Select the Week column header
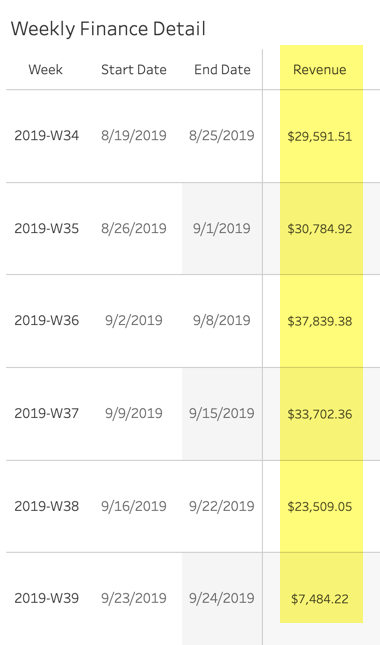Image resolution: width=380 pixels, height=645 pixels. pyautogui.click(x=46, y=70)
